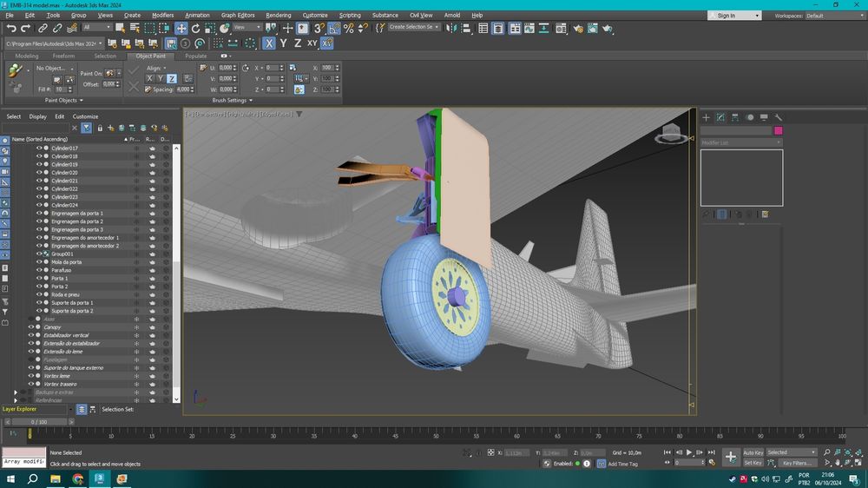Screen dimensions: 868x488
Task: Open the Create Selection Set dropdown
Action: point(413,27)
